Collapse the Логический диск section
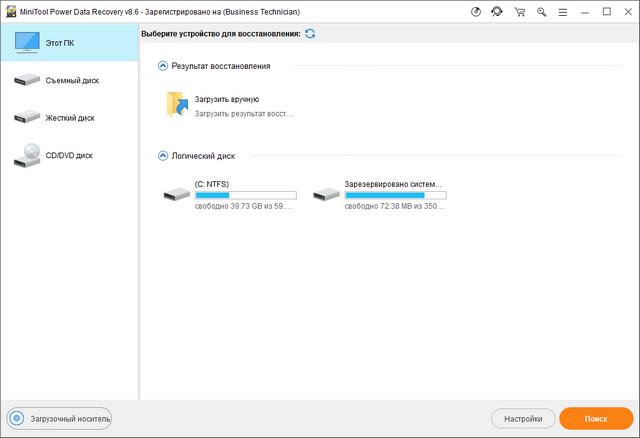This screenshot has width=640, height=438. pos(163,156)
